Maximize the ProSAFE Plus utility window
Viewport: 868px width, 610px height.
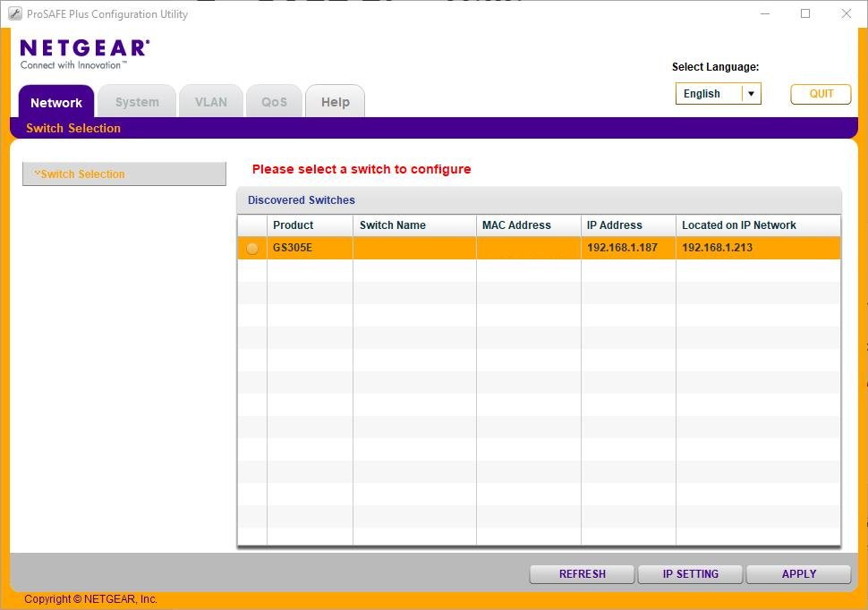click(805, 13)
